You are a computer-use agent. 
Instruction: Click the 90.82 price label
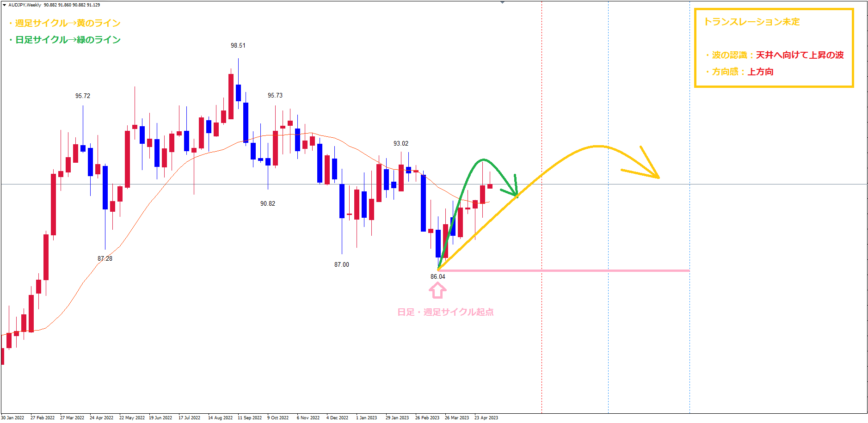(x=268, y=203)
